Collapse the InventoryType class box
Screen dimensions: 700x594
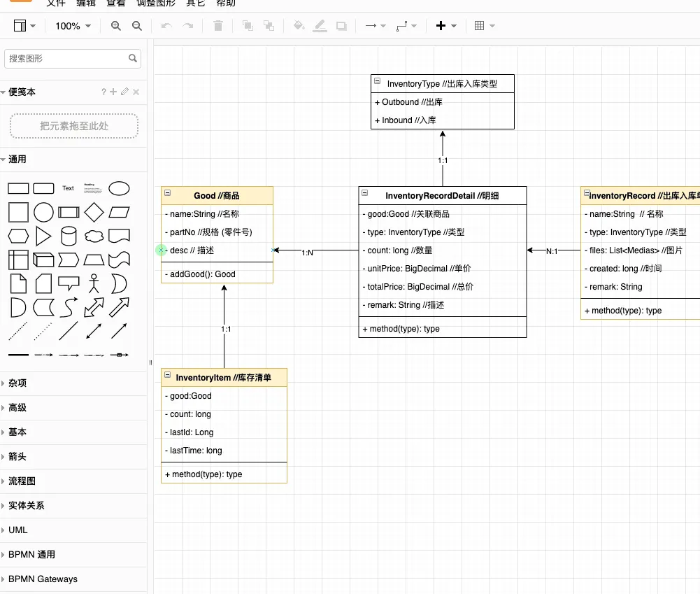377,81
